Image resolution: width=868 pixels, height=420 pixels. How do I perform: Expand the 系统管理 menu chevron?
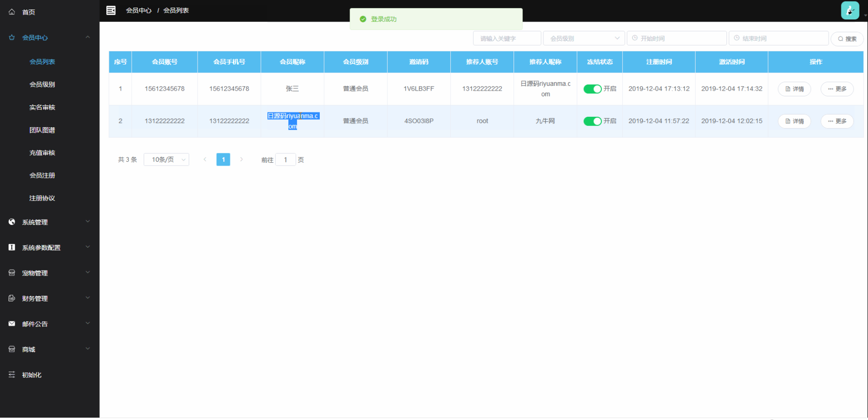[x=88, y=221]
